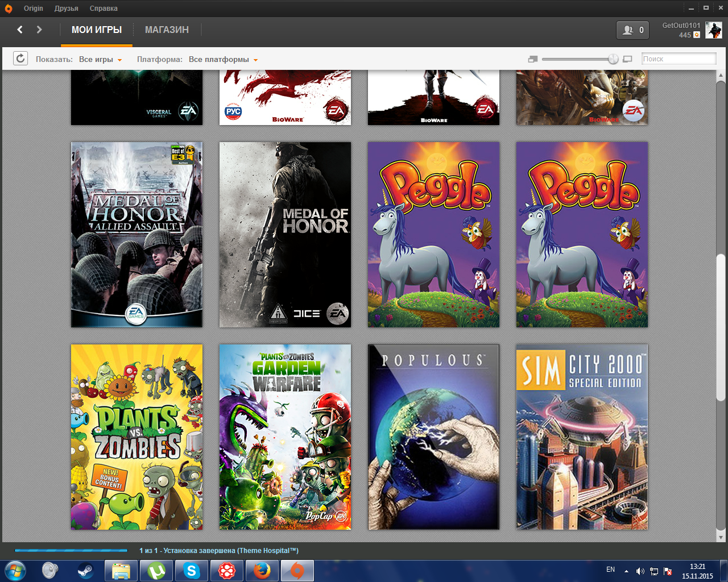Click the tile size slider handle
The height and width of the screenshot is (582, 728).
pyautogui.click(x=613, y=59)
